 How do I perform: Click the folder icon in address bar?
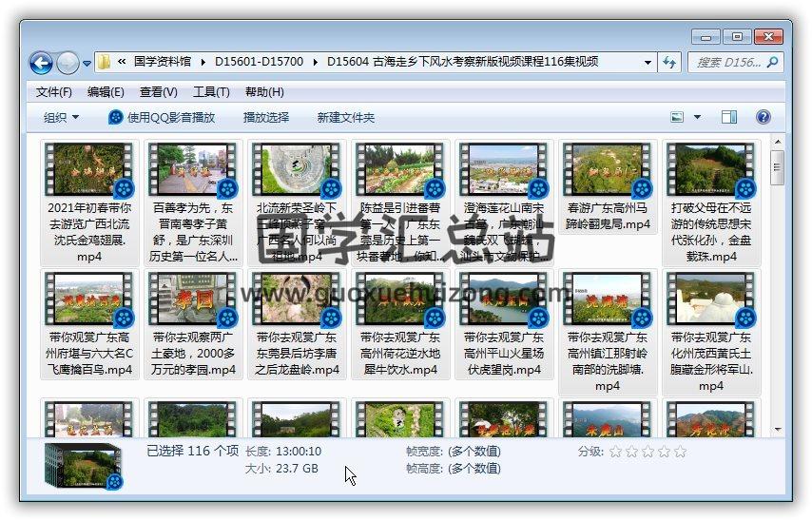[x=105, y=62]
